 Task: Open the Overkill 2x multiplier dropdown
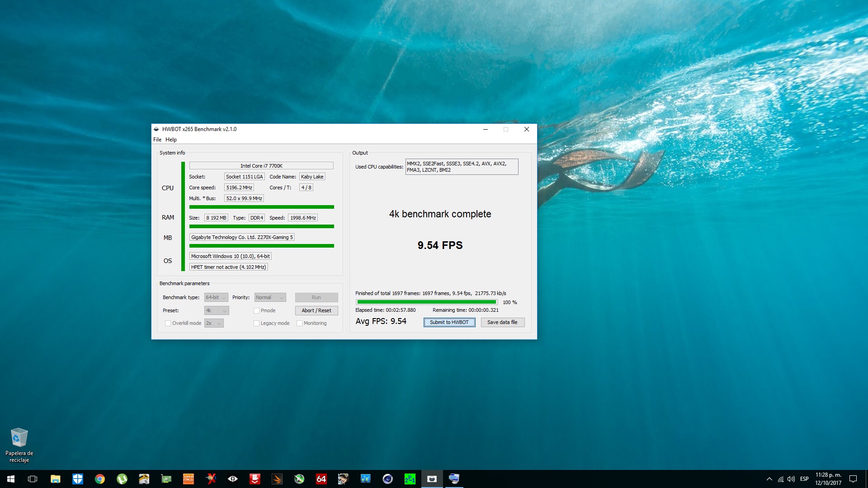coord(214,324)
